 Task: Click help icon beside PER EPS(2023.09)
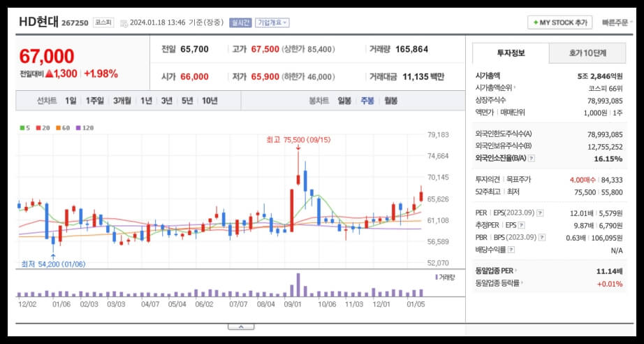tap(540, 213)
